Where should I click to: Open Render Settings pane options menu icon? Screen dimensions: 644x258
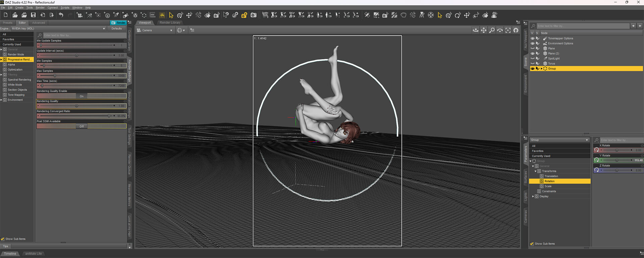tap(130, 22)
